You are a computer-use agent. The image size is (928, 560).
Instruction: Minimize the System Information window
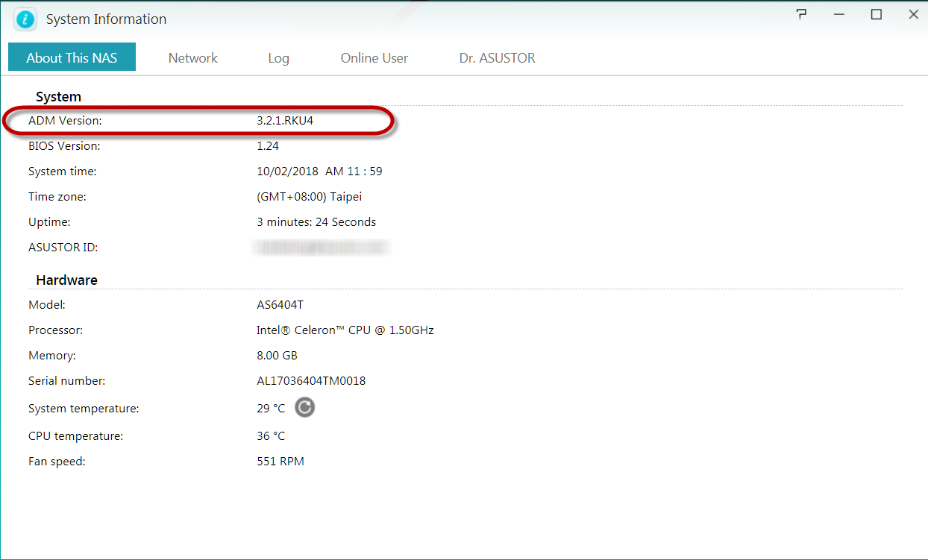coord(840,14)
